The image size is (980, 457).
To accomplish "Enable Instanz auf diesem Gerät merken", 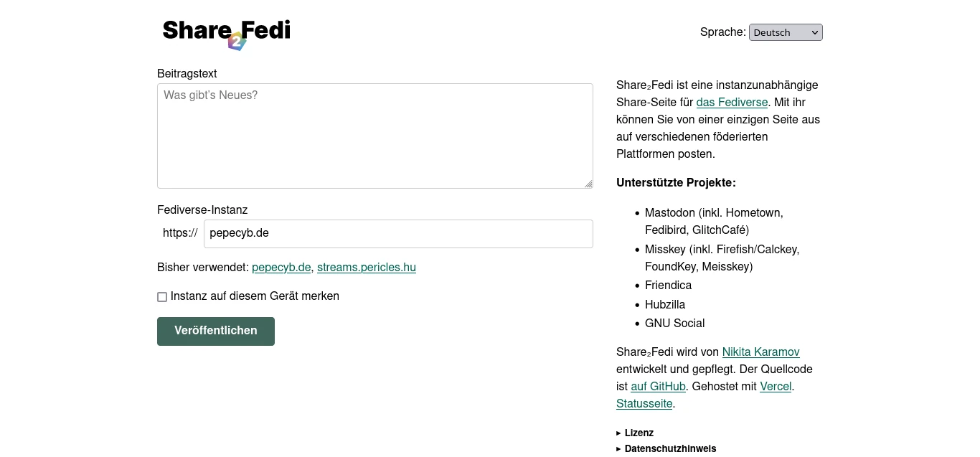I will pos(162,297).
